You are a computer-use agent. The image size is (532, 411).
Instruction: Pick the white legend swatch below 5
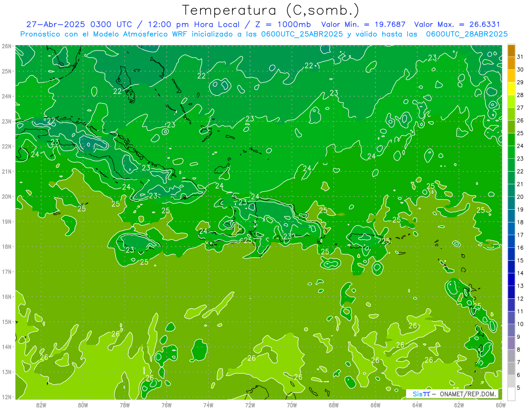[511, 394]
